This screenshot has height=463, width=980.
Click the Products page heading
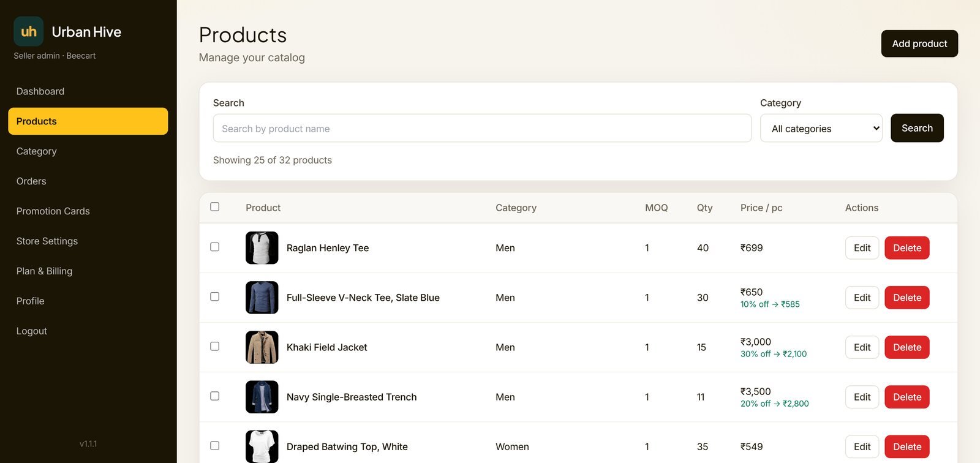[243, 35]
